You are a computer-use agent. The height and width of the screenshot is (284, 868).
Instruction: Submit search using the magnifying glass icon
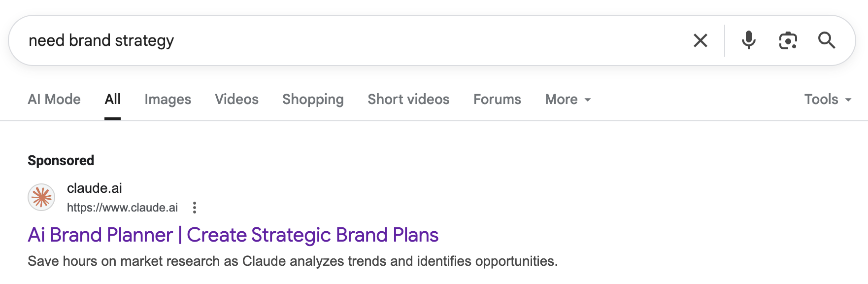click(x=827, y=40)
